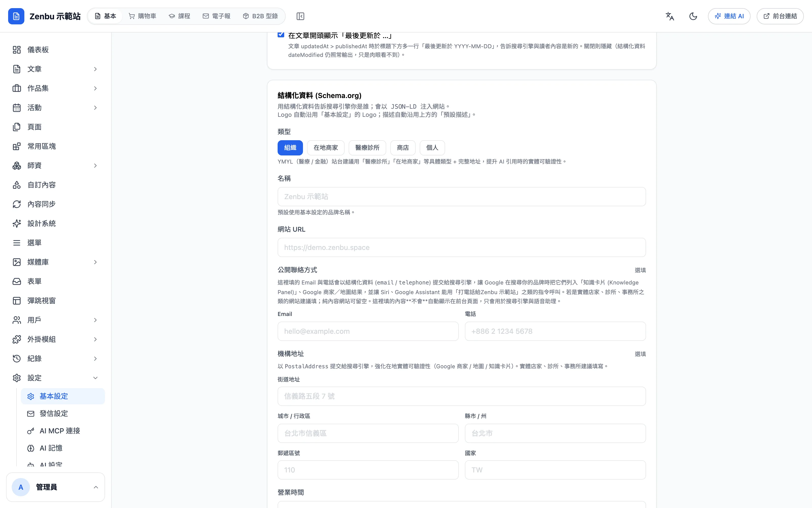
Task: Focus the 縣市 / 州 input field
Action: point(555,433)
